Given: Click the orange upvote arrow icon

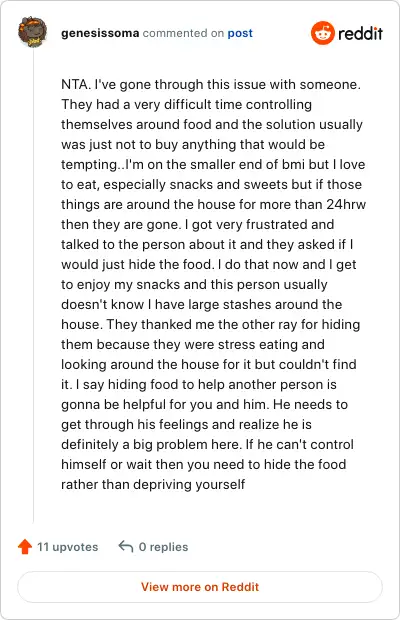Looking at the screenshot, I should pos(25,547).
